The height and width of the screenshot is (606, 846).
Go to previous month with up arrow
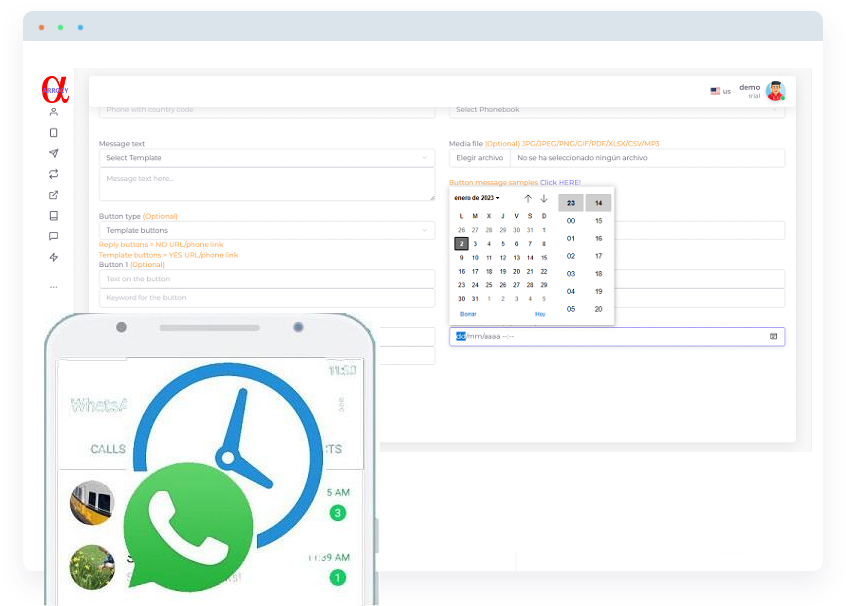pyautogui.click(x=528, y=198)
